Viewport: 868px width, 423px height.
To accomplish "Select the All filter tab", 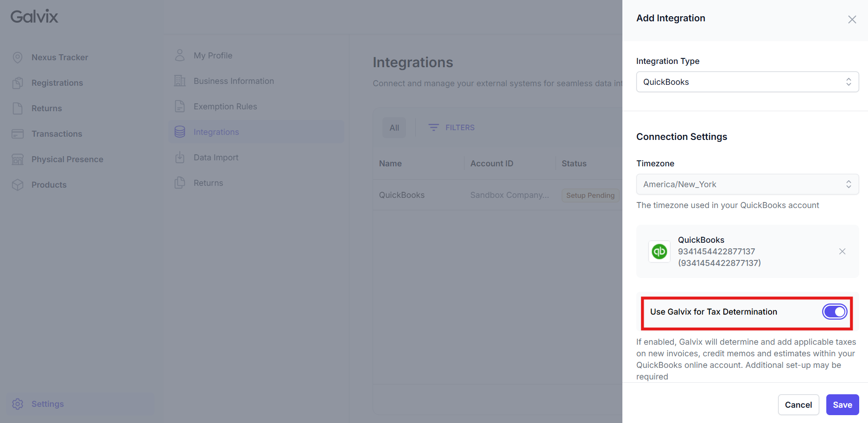I will coord(394,128).
